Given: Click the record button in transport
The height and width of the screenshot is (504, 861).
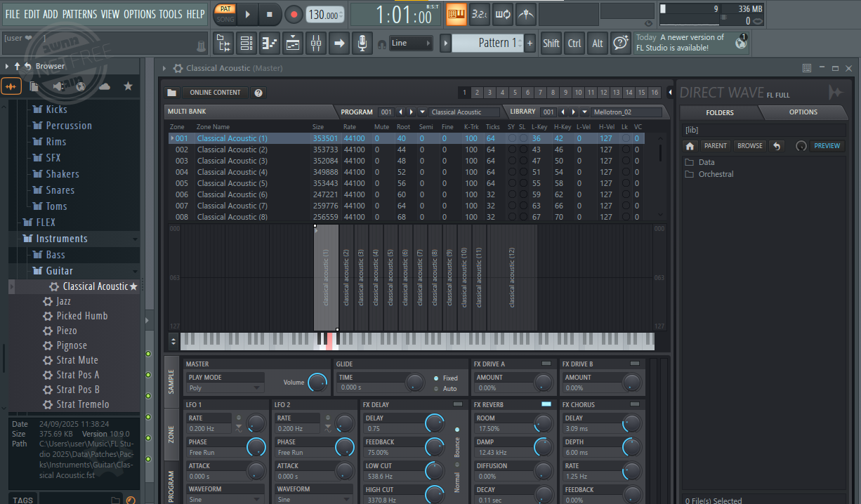Looking at the screenshot, I should 294,14.
